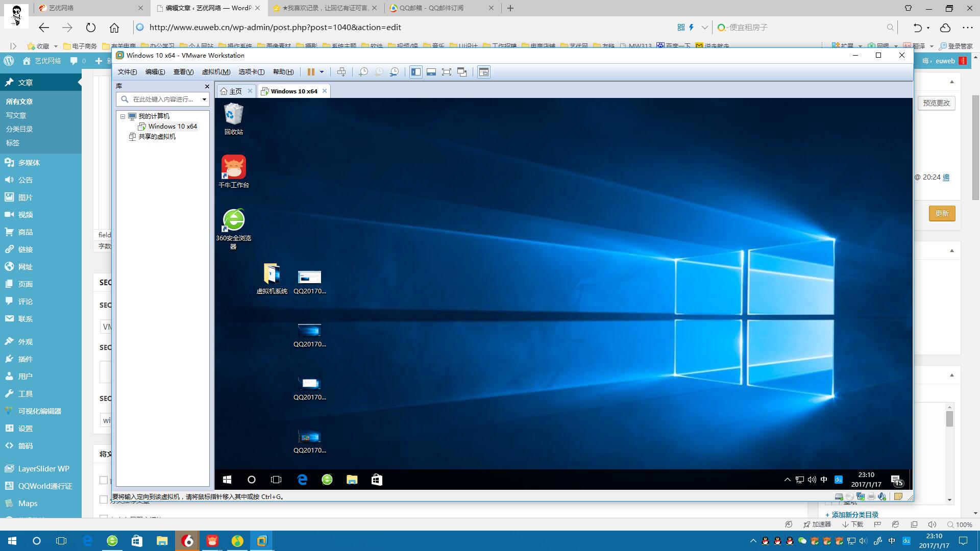Image resolution: width=980 pixels, height=551 pixels.
Task: Collapse the 我的计算机 tree node
Action: [122, 116]
